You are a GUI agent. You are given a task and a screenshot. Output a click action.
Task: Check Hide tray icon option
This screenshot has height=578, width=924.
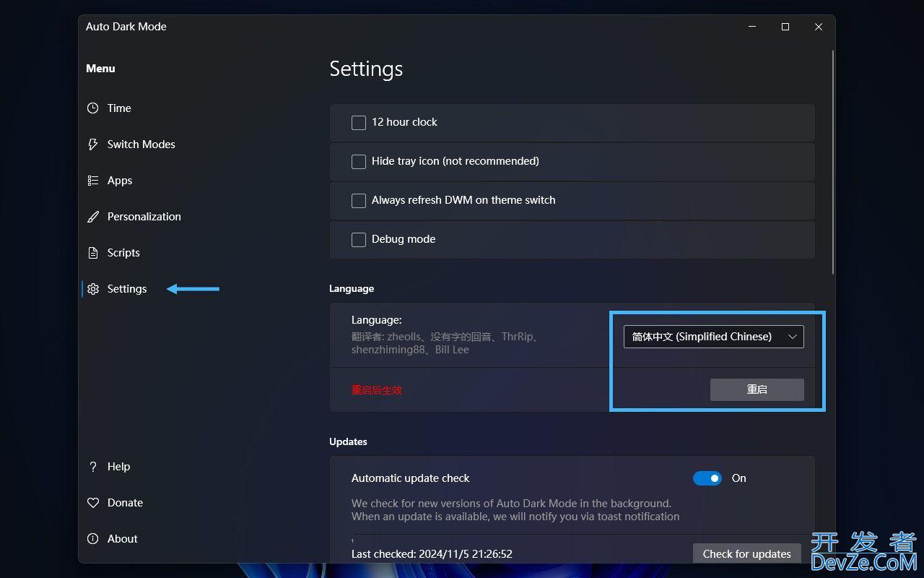[x=359, y=162]
